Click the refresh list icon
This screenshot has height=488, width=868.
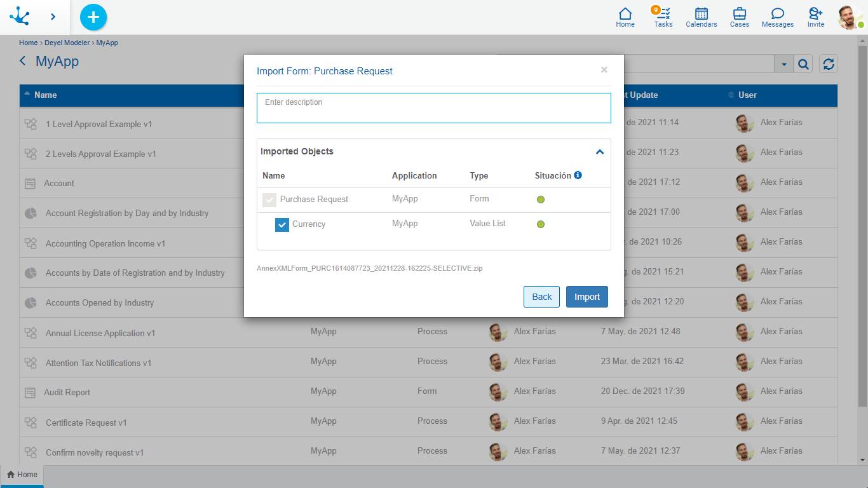pyautogui.click(x=828, y=64)
